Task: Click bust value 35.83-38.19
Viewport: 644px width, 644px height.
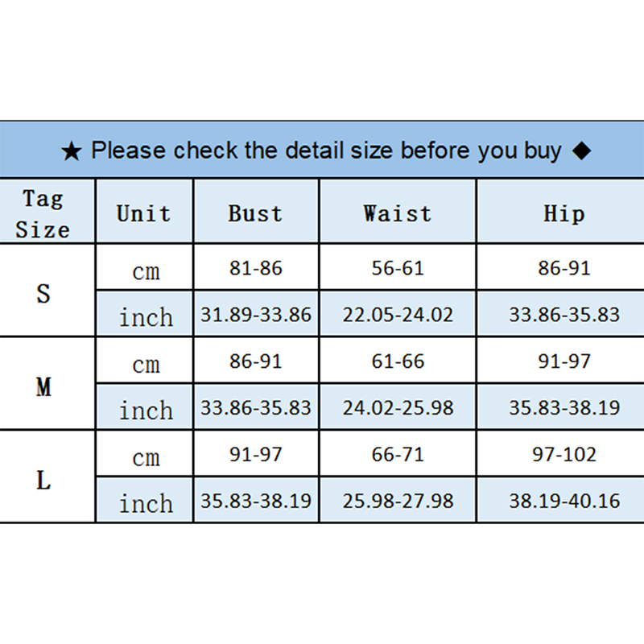Action: tap(256, 501)
